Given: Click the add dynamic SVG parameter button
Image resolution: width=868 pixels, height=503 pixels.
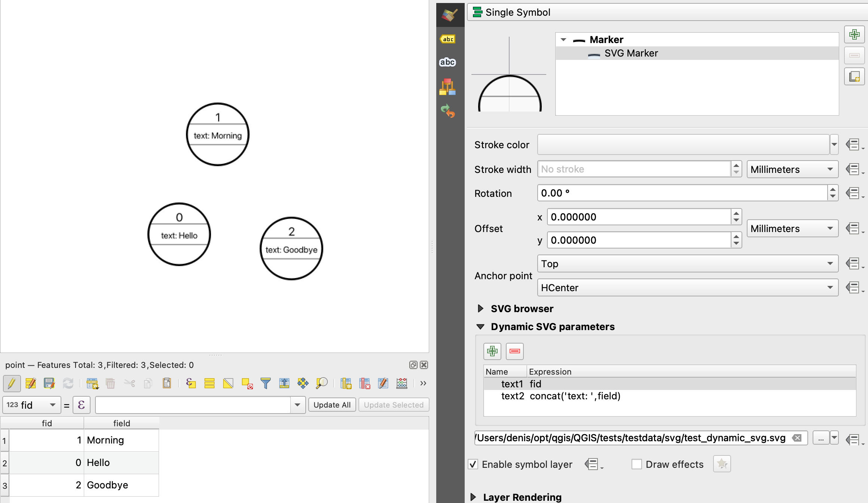Looking at the screenshot, I should (x=492, y=351).
